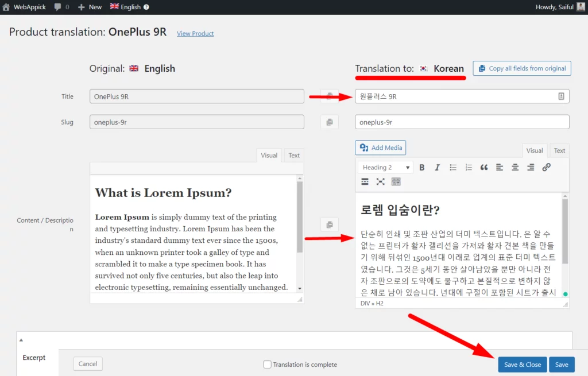Screen dimensions: 588x376
Task: Click the original content scrollbar thumb
Action: (300, 216)
